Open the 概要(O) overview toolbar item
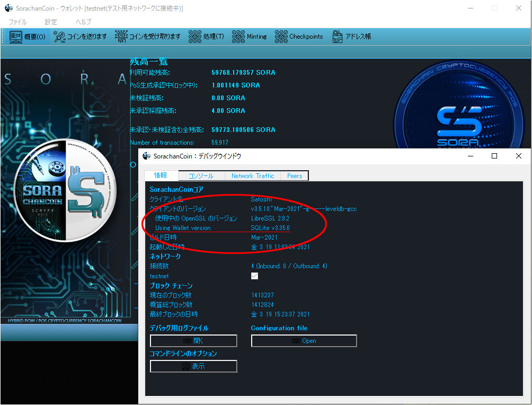This screenshot has height=405, width=532. point(28,37)
